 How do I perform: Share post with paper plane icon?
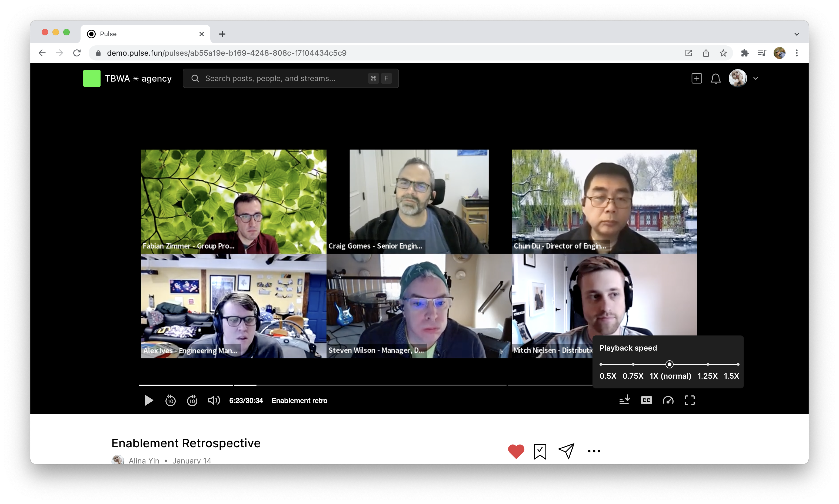(x=567, y=451)
